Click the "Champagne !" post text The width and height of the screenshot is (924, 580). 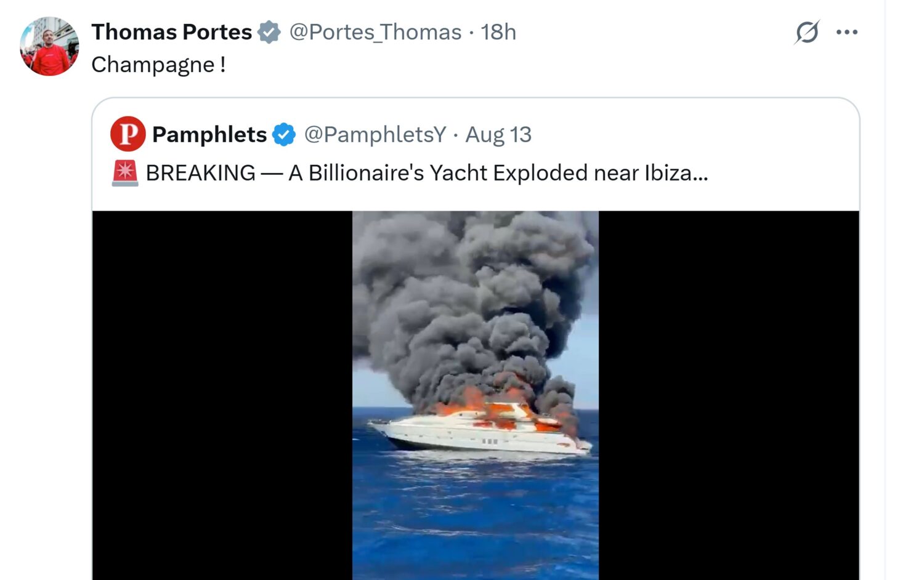tap(158, 65)
